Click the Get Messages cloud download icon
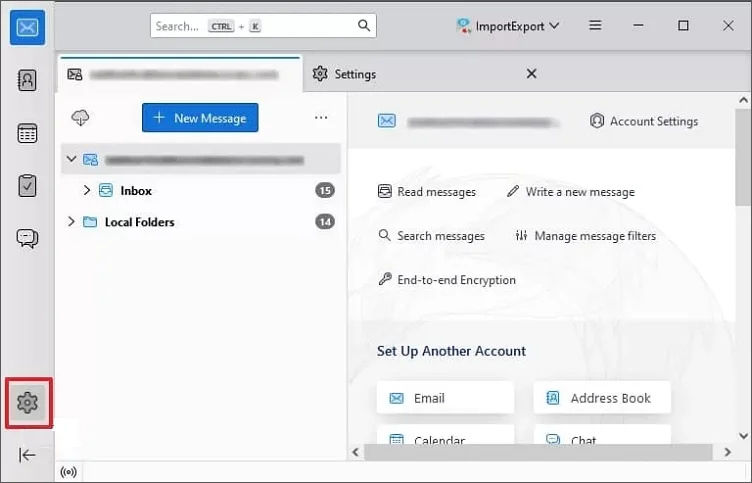The image size is (752, 483). point(80,118)
